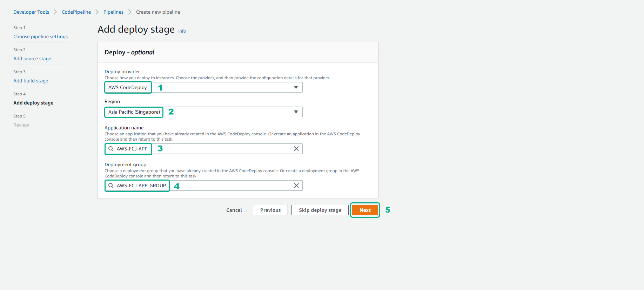Click Create new pipeline breadcrumb text
This screenshot has height=290, width=644.
coord(158,12)
